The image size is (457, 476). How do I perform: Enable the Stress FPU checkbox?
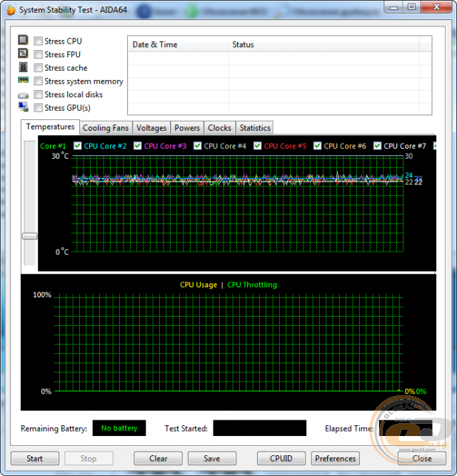pyautogui.click(x=39, y=54)
